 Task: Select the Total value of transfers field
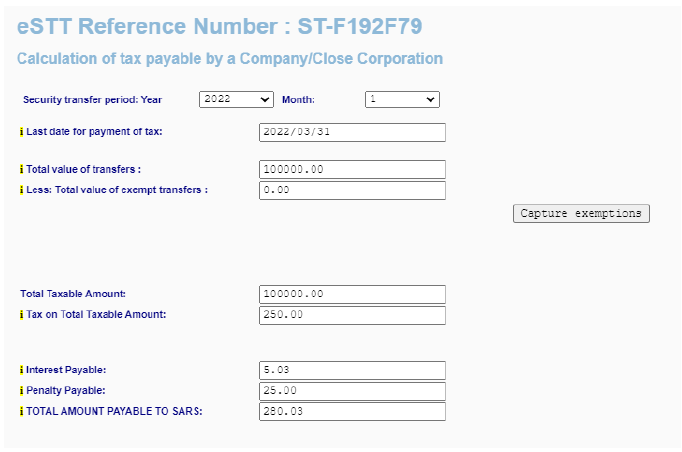click(x=352, y=170)
